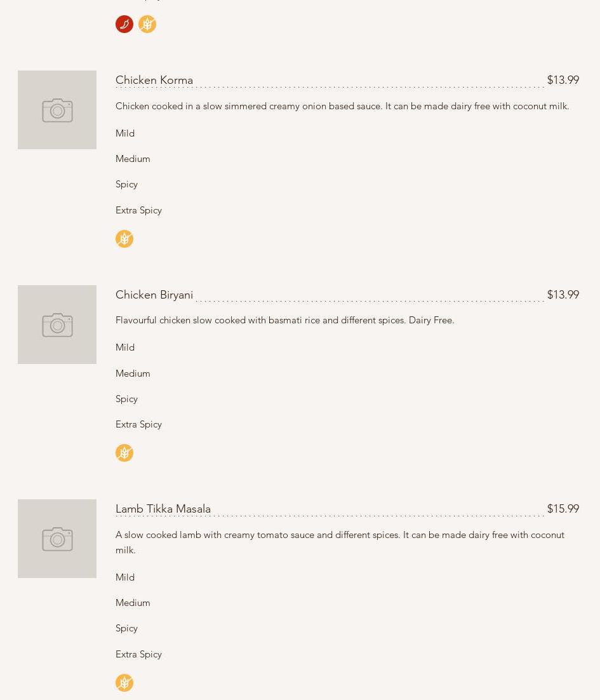This screenshot has height=700, width=600.
Task: Click the Chicken Korma description text
Action: tap(342, 106)
